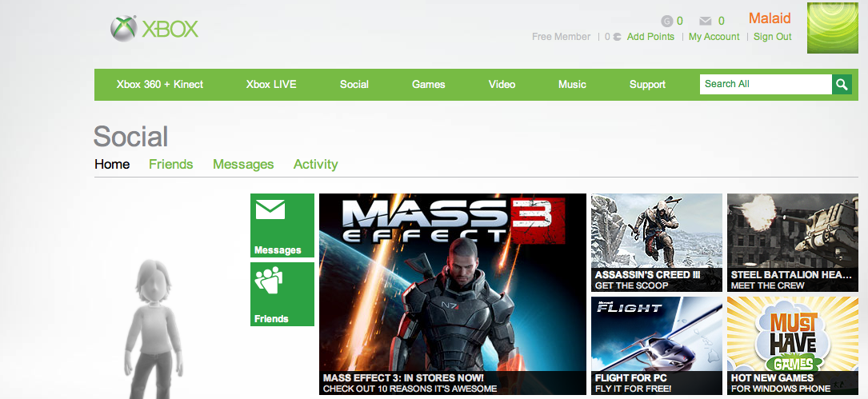
Task: Open the Music menu
Action: pos(572,84)
